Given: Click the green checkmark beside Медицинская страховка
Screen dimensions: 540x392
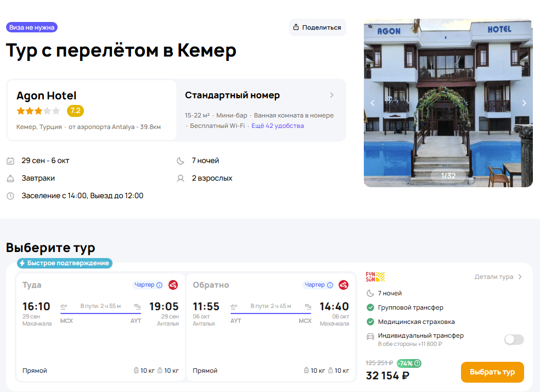Looking at the screenshot, I should 370,322.
